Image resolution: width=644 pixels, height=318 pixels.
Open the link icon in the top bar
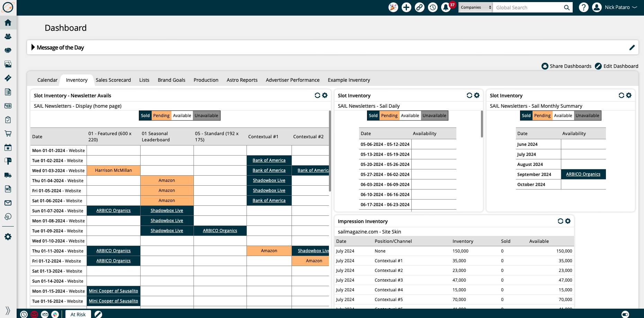420,7
